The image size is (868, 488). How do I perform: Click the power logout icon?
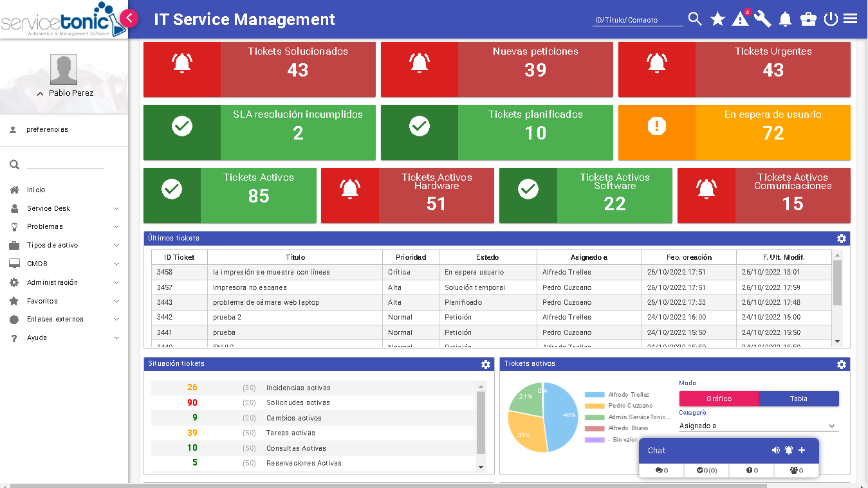[x=831, y=19]
